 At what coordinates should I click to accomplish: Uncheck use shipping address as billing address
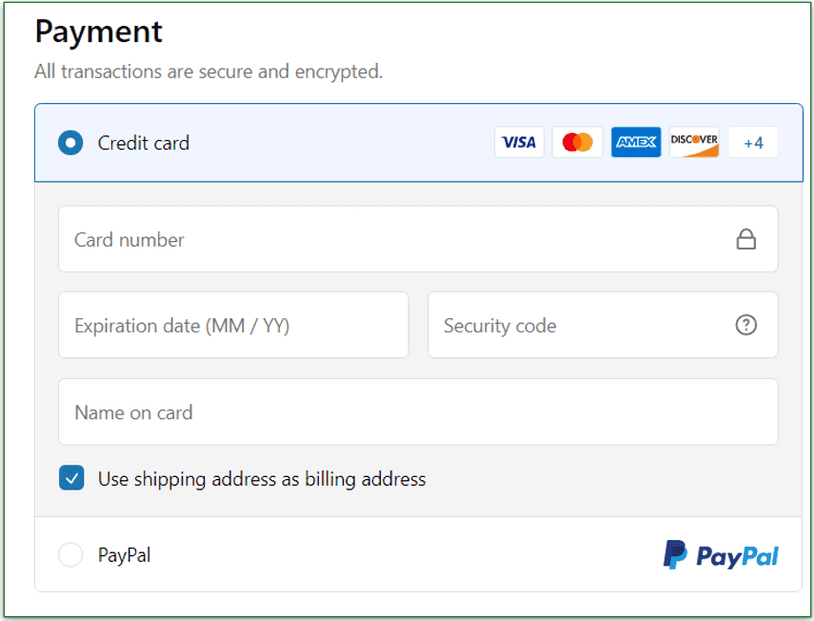point(71,478)
